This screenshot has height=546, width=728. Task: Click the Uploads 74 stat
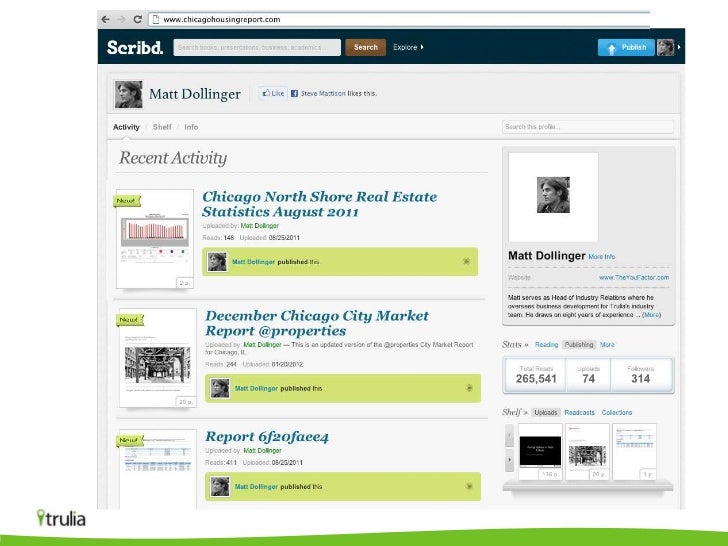(x=588, y=375)
